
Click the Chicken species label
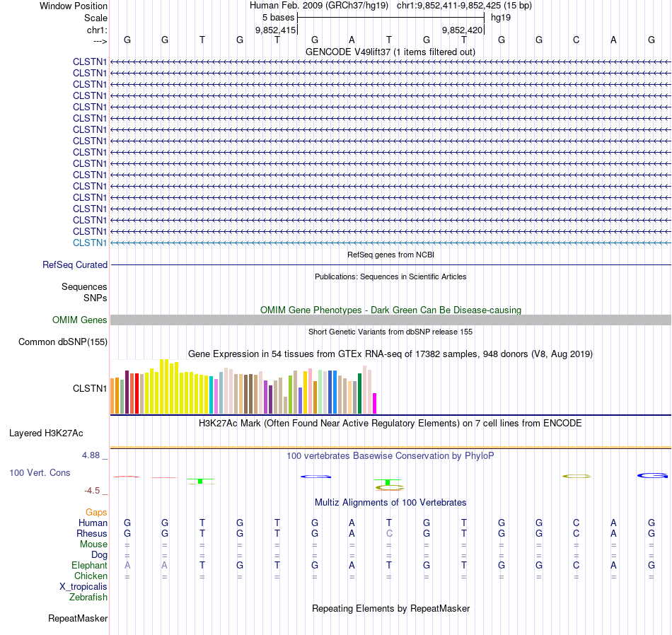91,576
